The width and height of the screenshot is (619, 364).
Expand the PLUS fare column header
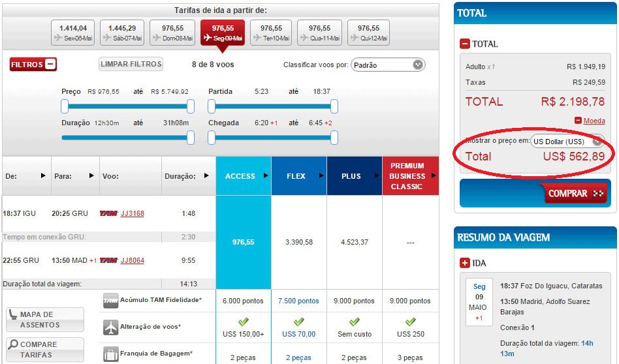(x=355, y=176)
